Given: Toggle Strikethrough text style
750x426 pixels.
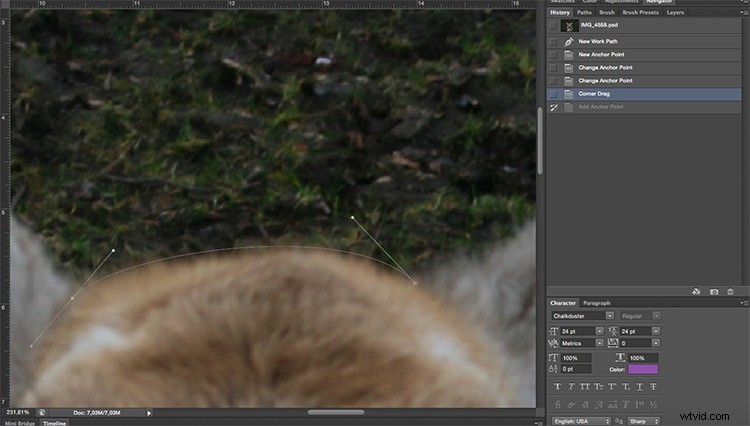Looking at the screenshot, I should pos(653,386).
